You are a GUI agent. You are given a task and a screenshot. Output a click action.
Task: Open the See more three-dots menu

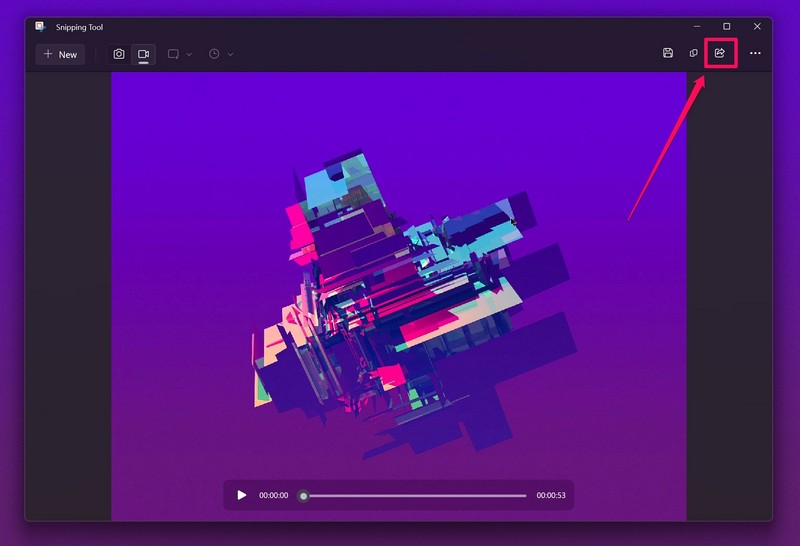point(755,53)
